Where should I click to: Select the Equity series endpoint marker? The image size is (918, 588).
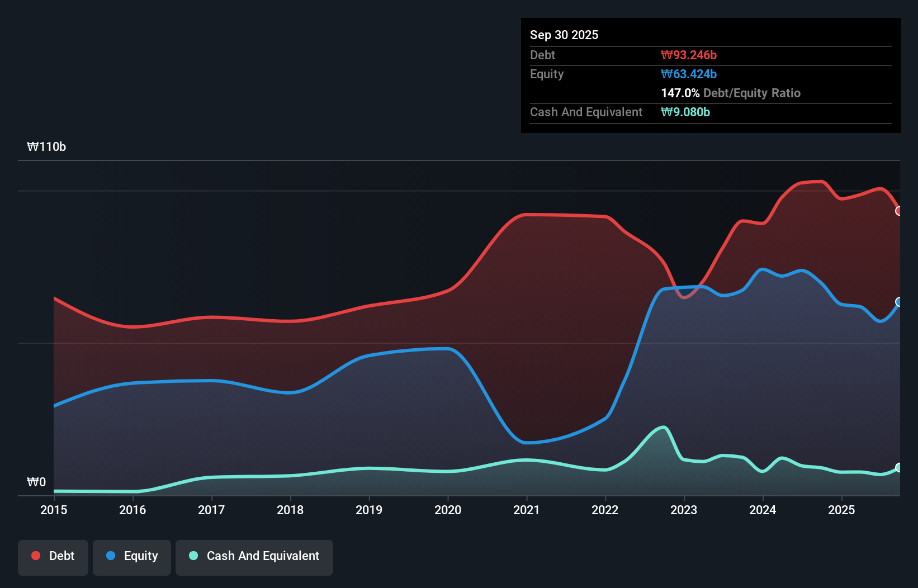coord(899,302)
